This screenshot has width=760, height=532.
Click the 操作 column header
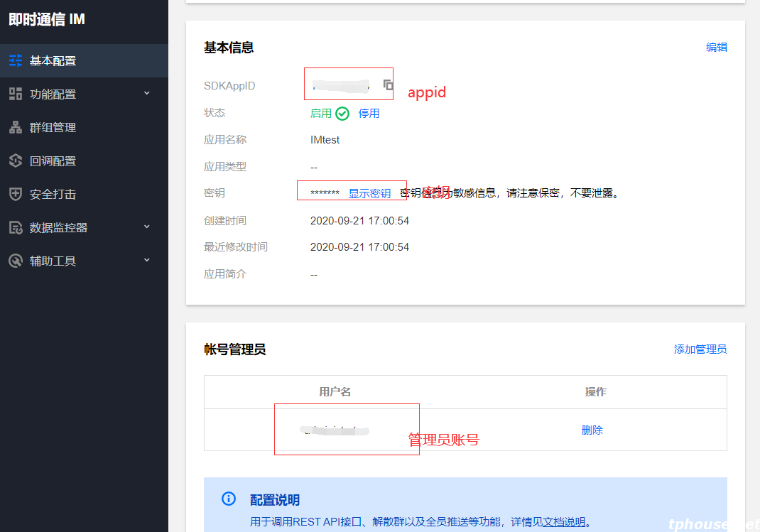pyautogui.click(x=596, y=391)
